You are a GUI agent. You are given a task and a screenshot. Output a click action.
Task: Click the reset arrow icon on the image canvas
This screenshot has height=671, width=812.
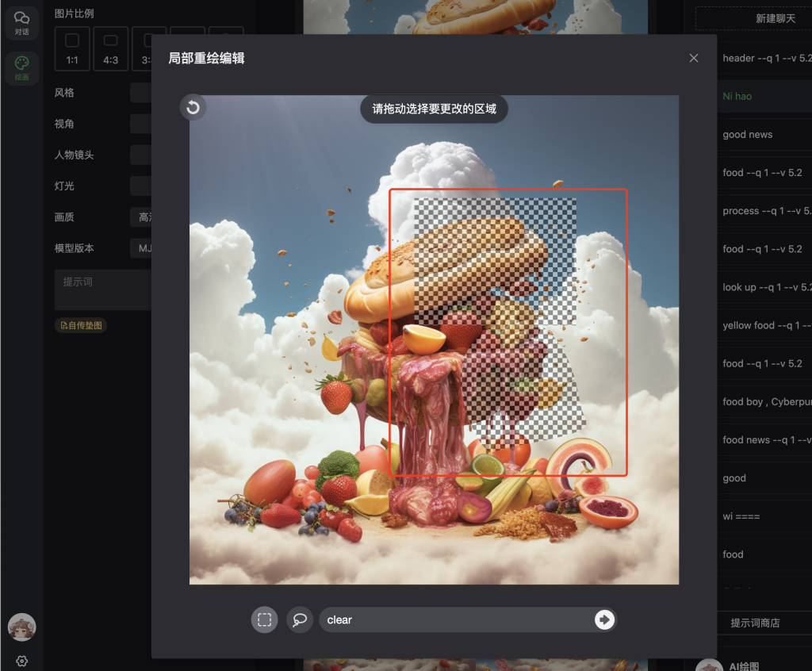coord(193,108)
